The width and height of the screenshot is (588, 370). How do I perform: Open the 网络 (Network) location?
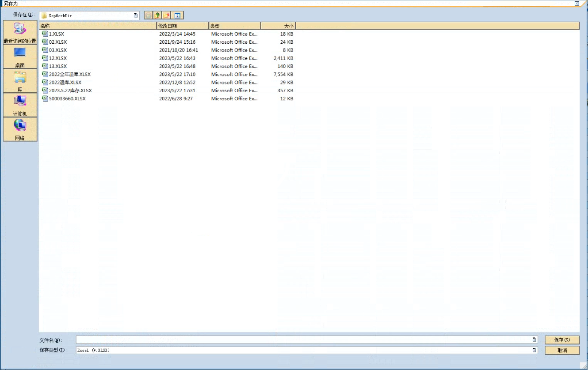click(x=20, y=130)
